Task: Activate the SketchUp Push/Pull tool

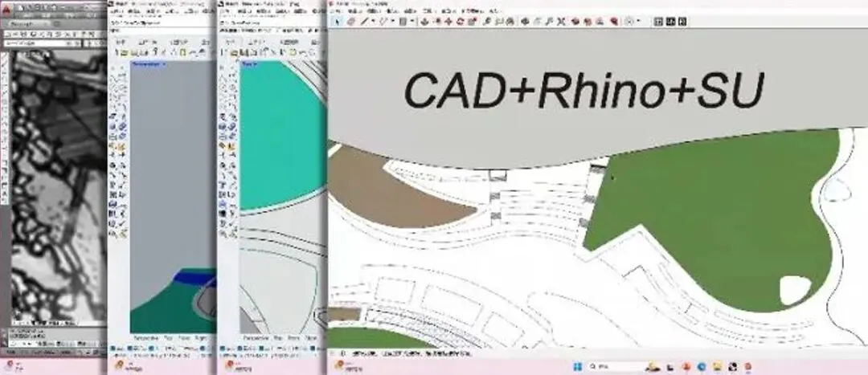Action: coord(424,22)
